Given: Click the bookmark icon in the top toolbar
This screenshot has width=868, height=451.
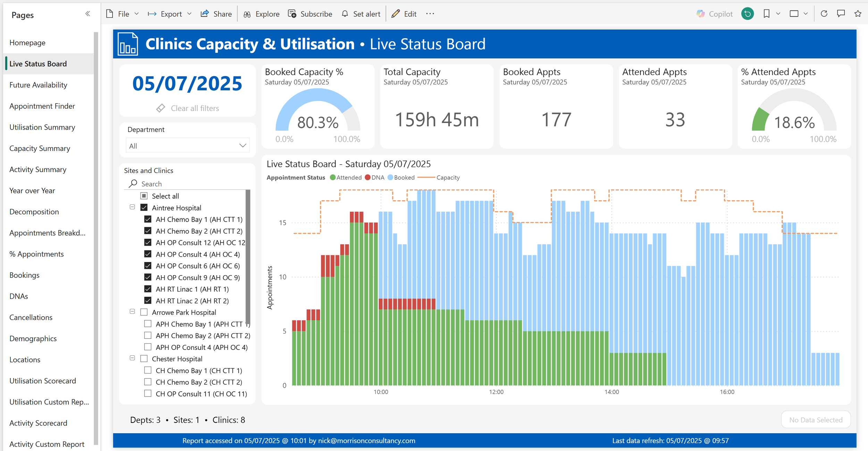Looking at the screenshot, I should (767, 14).
